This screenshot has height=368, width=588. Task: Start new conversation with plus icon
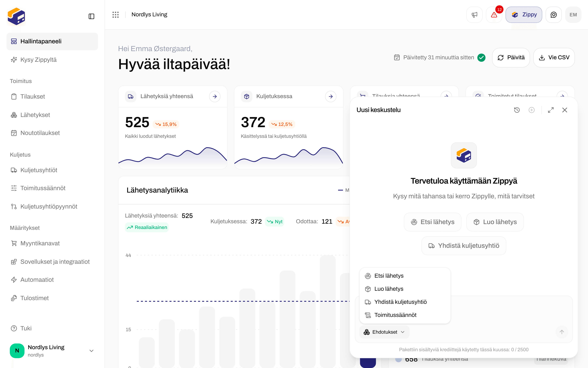532,110
